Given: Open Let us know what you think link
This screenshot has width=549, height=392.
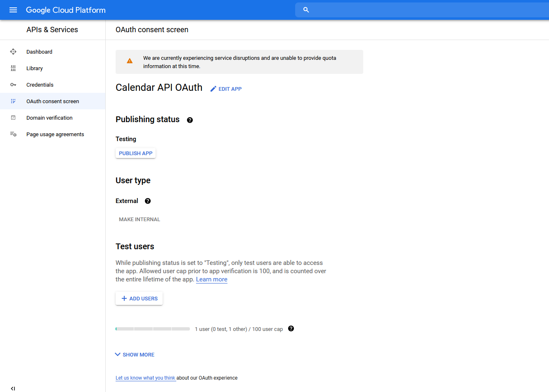Looking at the screenshot, I should click(x=145, y=378).
